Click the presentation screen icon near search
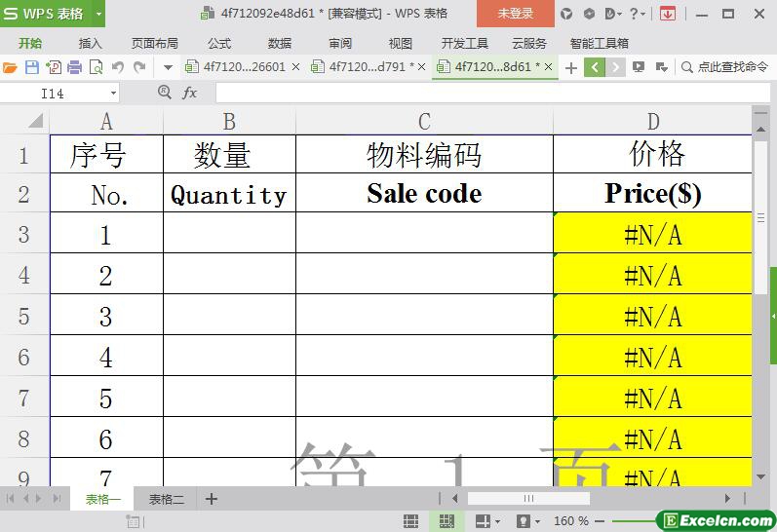Image resolution: width=777 pixels, height=532 pixels. pos(639,67)
